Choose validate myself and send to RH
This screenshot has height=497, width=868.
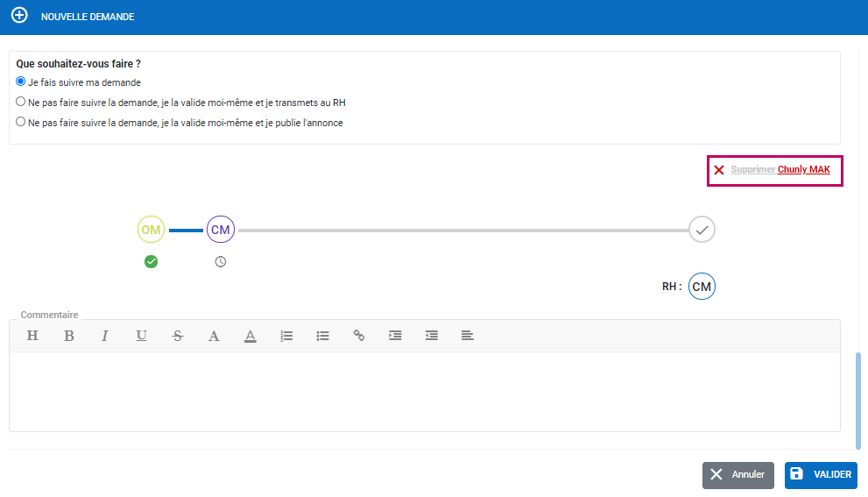coord(21,103)
